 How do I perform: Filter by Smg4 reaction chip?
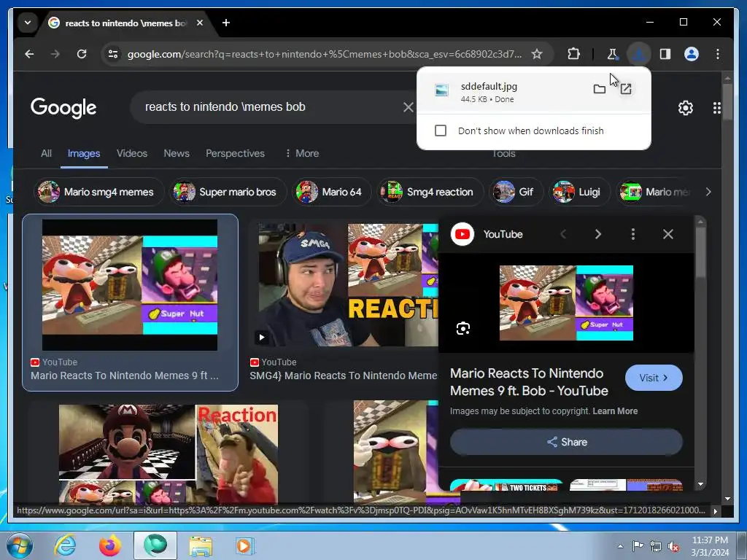pyautogui.click(x=430, y=192)
